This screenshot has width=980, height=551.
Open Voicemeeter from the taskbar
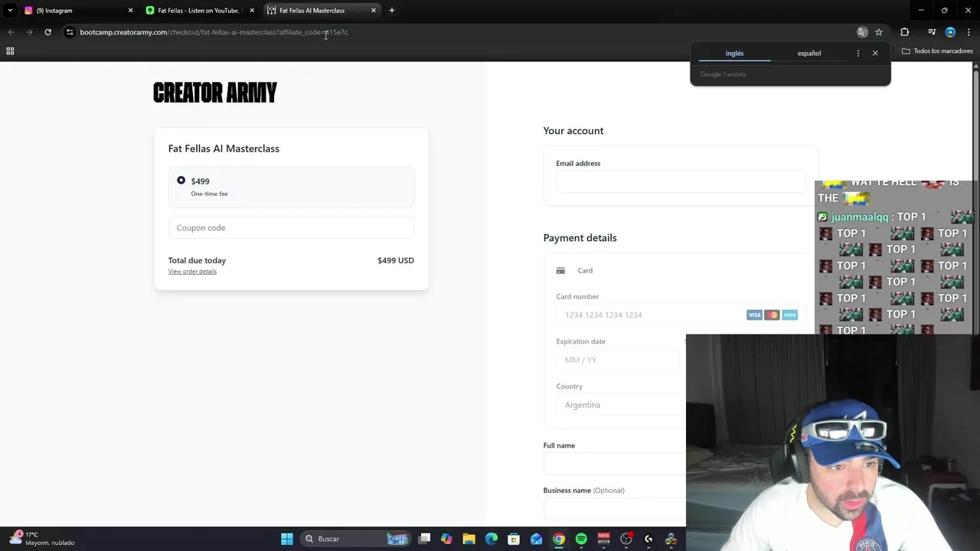pyautogui.click(x=603, y=539)
